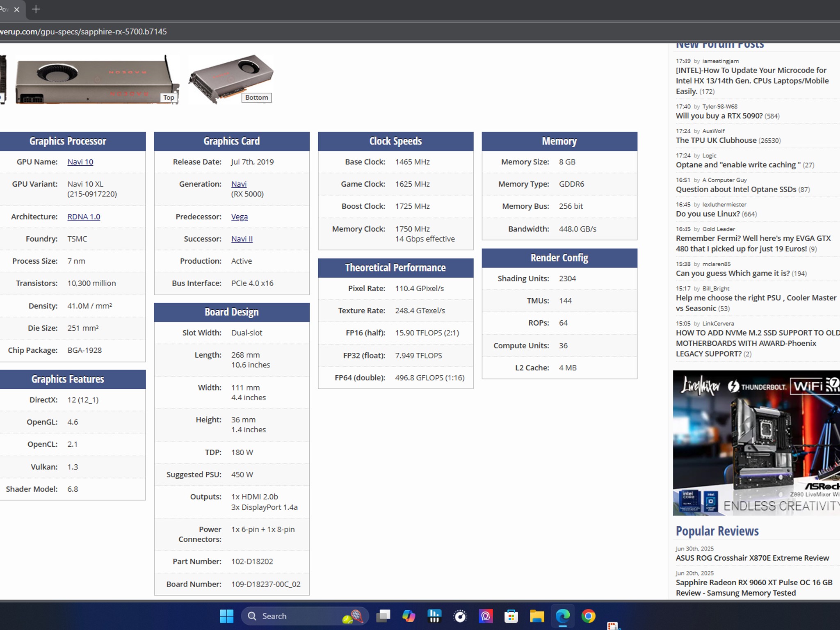Open the Navi 10 GPU Name link
Viewport: 840px width, 630px height.
[80, 162]
